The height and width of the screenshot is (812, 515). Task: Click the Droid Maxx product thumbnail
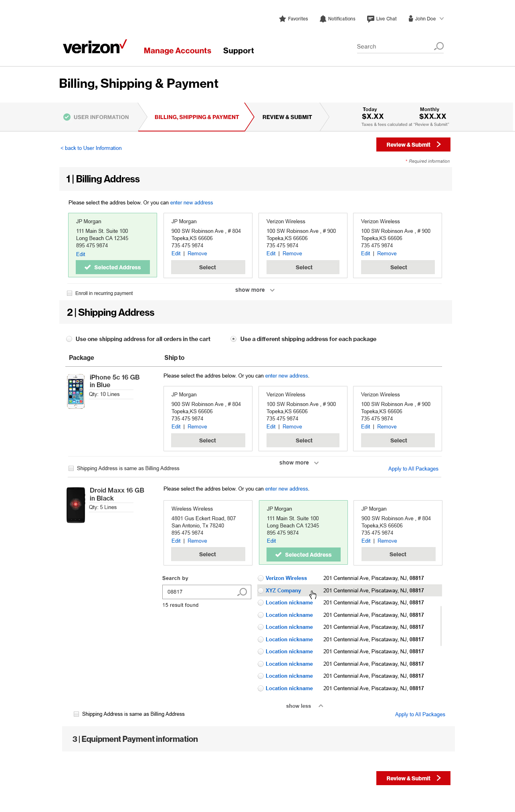coord(76,505)
